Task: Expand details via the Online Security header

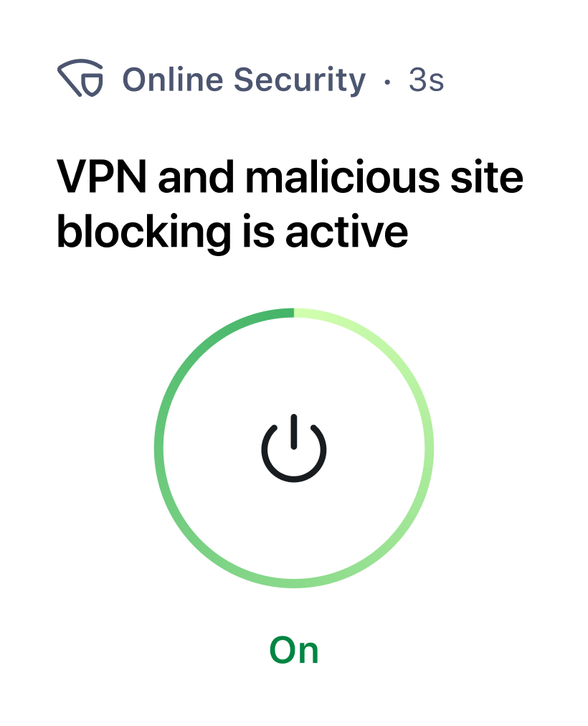Action: tap(244, 79)
